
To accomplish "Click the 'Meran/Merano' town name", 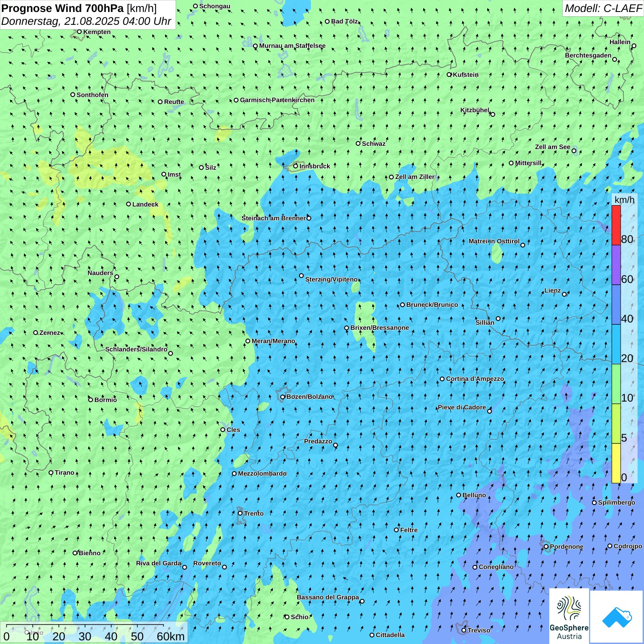I will [x=273, y=341].
